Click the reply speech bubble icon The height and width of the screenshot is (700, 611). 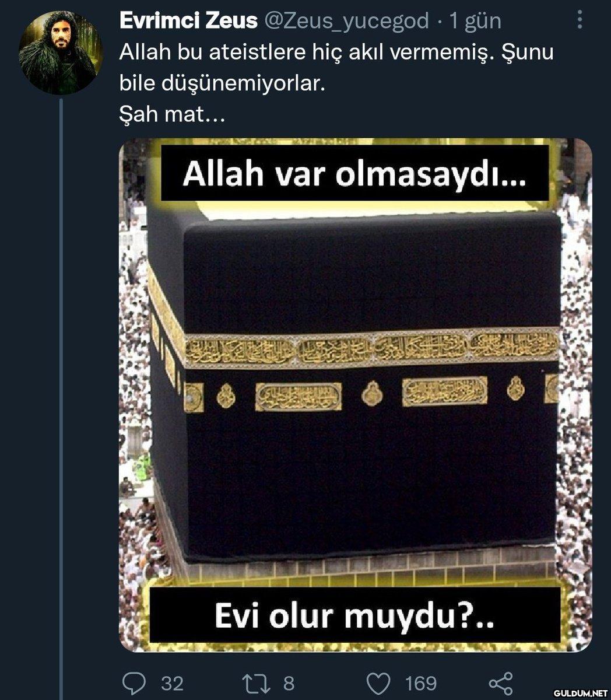coord(135,682)
